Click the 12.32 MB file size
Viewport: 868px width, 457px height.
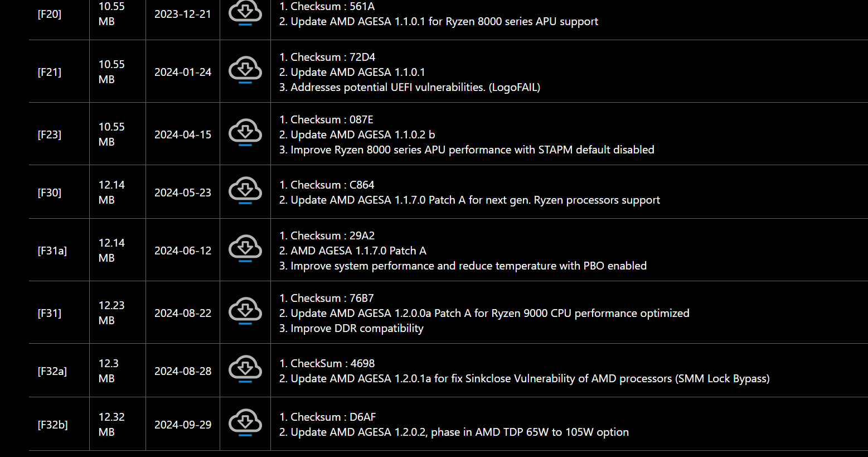coord(111,424)
